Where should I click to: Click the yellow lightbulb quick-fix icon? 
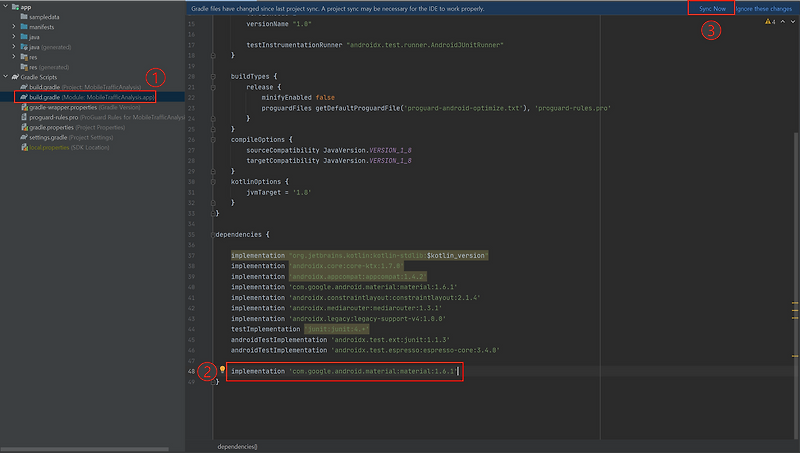(x=222, y=370)
